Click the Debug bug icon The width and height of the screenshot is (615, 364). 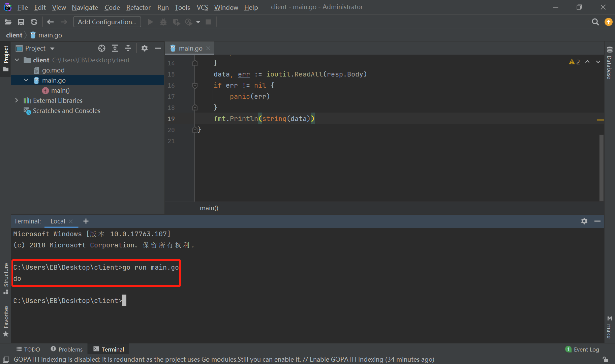point(163,22)
